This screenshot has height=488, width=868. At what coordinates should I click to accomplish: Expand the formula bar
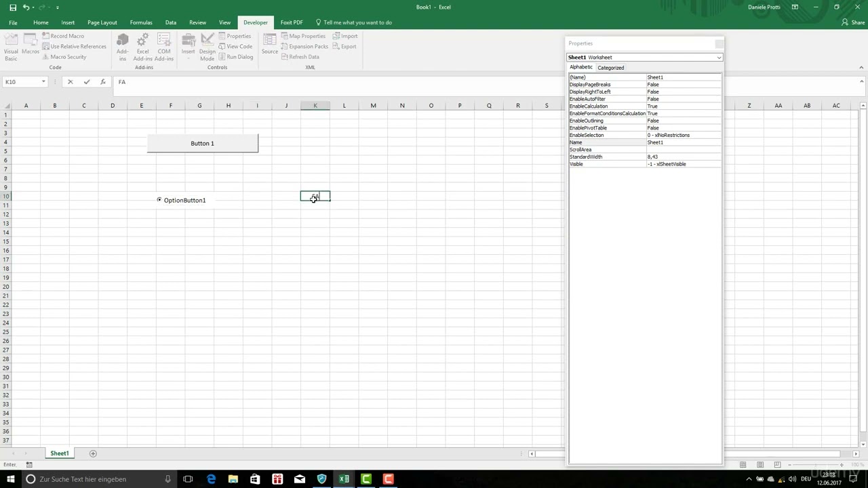[861, 81]
